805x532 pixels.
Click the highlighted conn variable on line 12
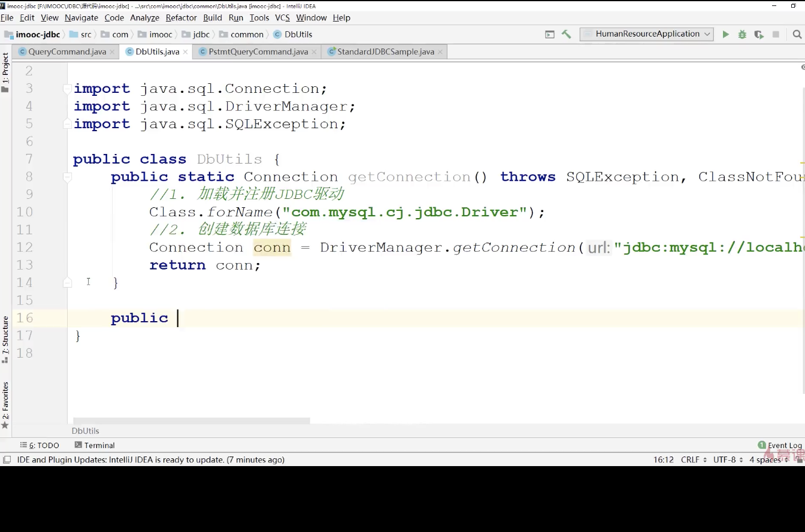pyautogui.click(x=272, y=247)
